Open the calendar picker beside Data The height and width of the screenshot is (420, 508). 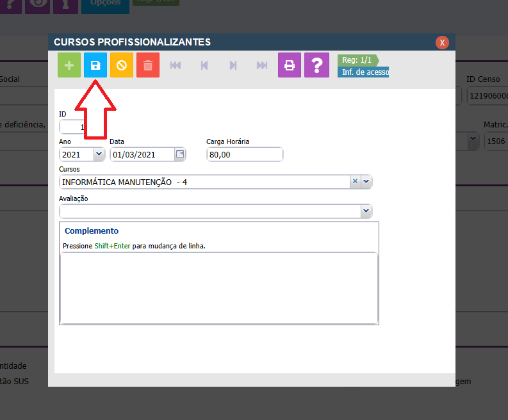pyautogui.click(x=180, y=154)
